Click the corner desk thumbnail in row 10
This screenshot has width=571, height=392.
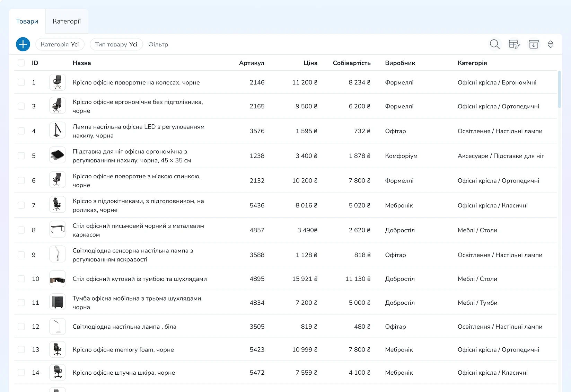click(x=58, y=279)
